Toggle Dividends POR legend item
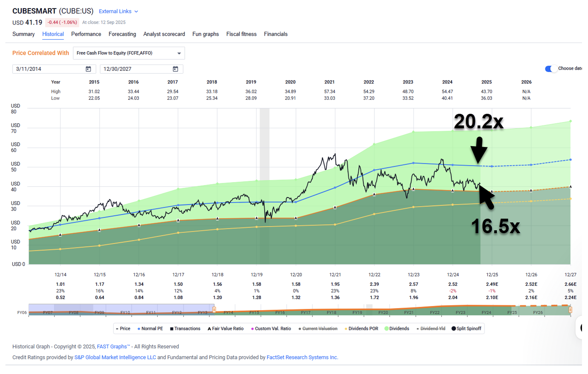 361,329
